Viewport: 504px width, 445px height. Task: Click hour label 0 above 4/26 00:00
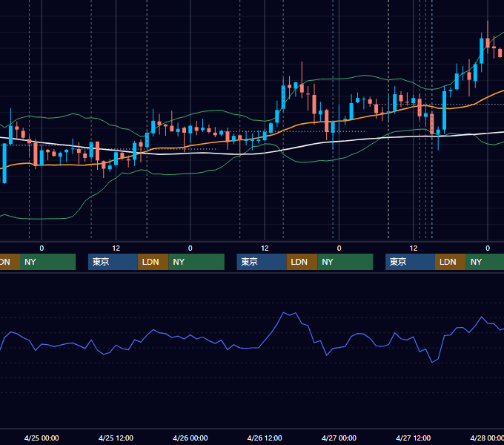pos(190,248)
